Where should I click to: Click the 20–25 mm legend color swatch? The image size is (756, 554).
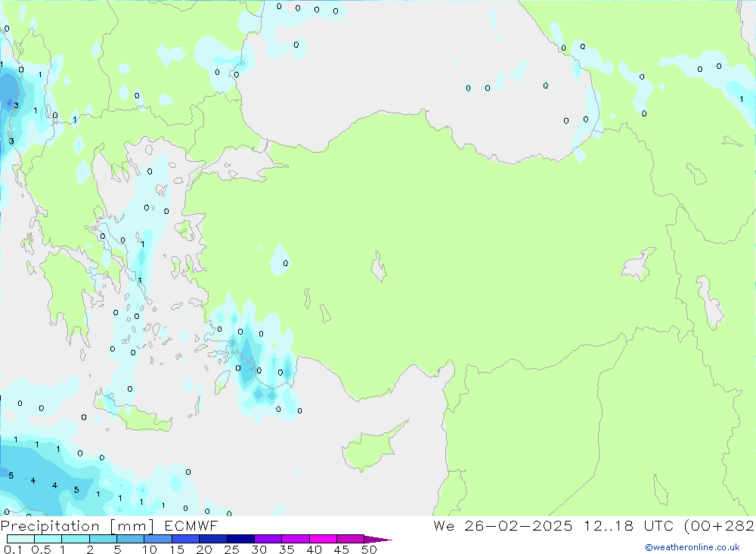213,539
